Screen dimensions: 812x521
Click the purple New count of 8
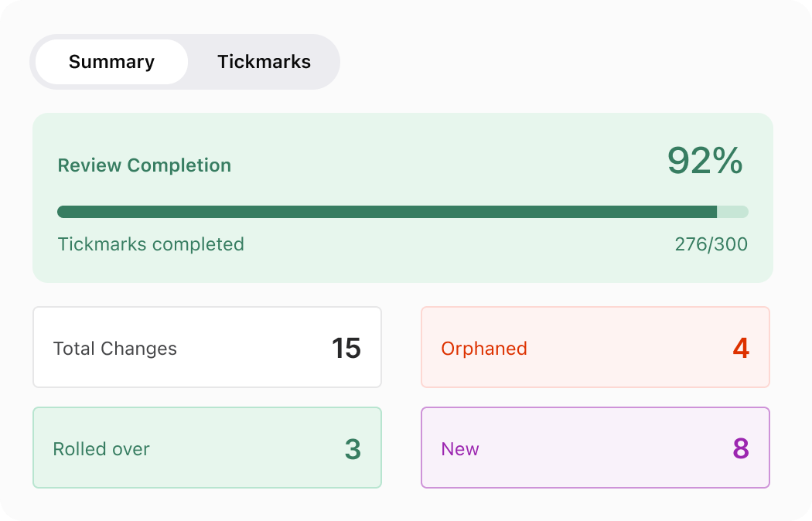tap(741, 449)
